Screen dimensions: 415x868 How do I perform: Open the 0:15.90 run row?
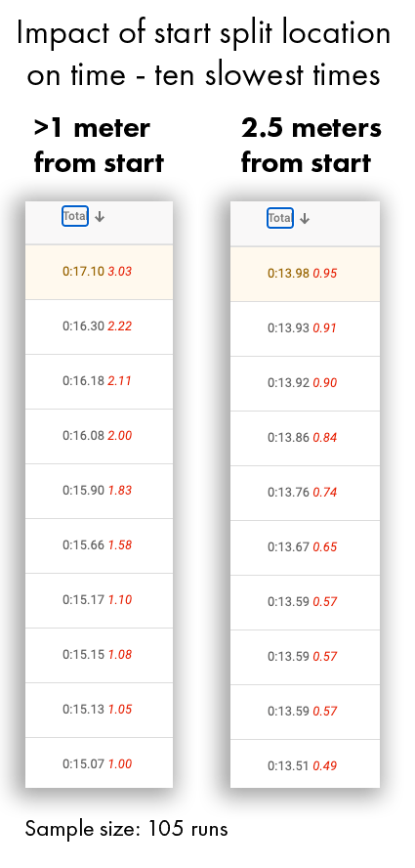[x=99, y=491]
